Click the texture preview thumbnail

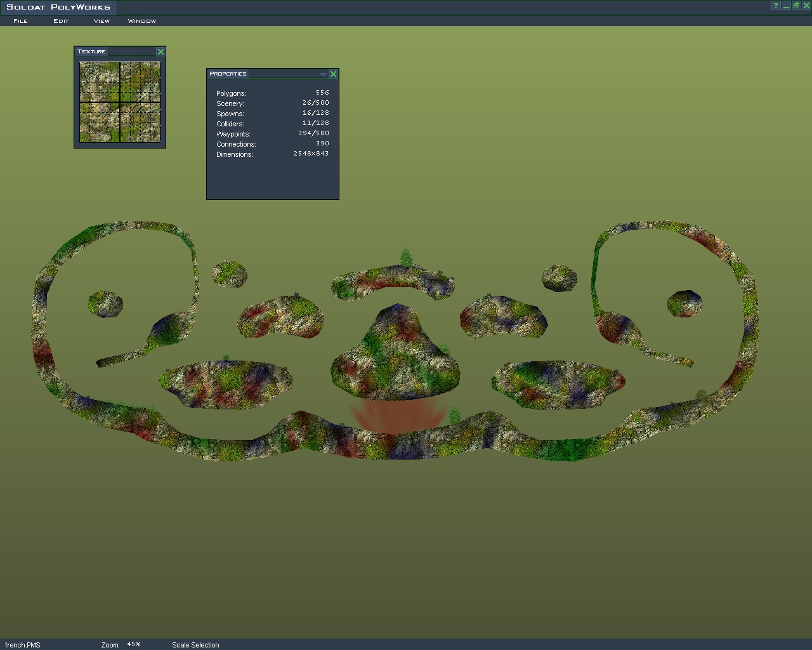tap(120, 102)
